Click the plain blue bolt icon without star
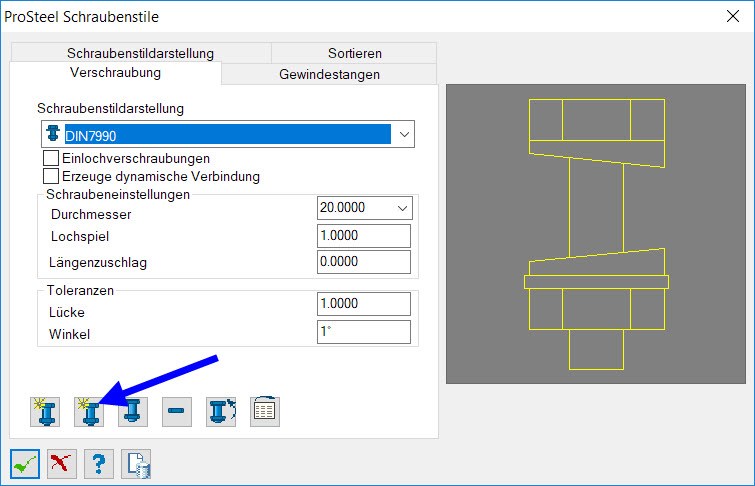Screen dimensions: 755x486 pos(133,412)
